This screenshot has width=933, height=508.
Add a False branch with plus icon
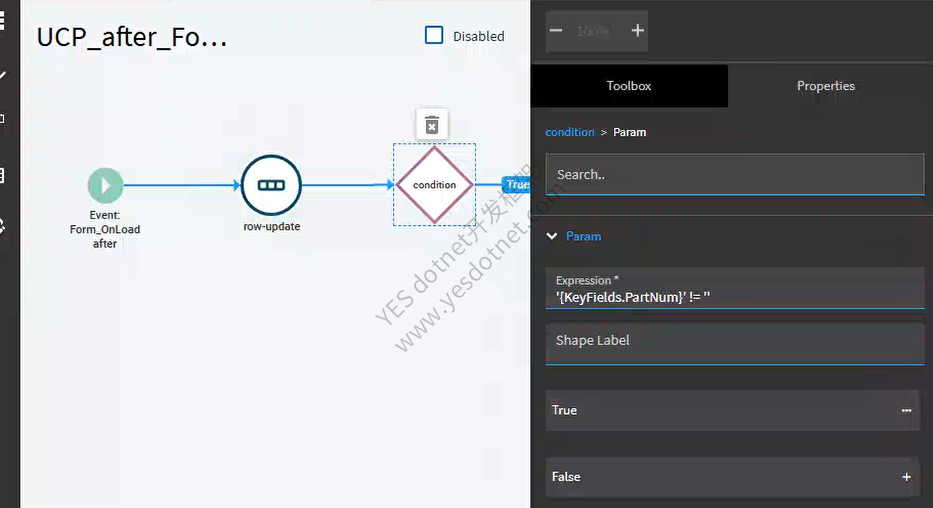pos(906,477)
